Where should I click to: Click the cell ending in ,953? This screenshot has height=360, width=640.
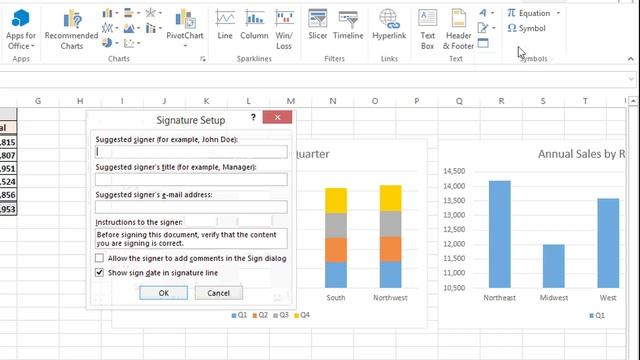click(8, 209)
